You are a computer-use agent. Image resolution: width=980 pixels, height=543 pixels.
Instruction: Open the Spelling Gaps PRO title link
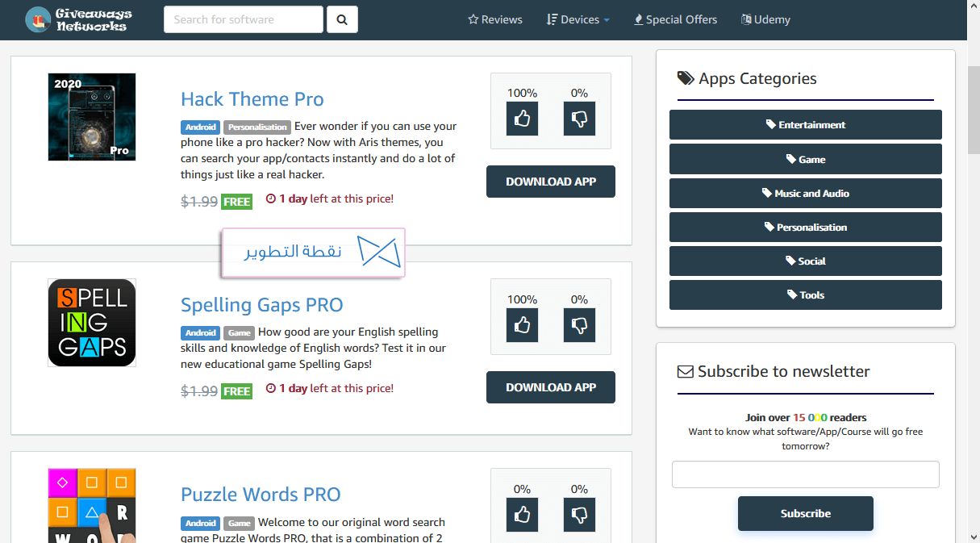tap(262, 304)
